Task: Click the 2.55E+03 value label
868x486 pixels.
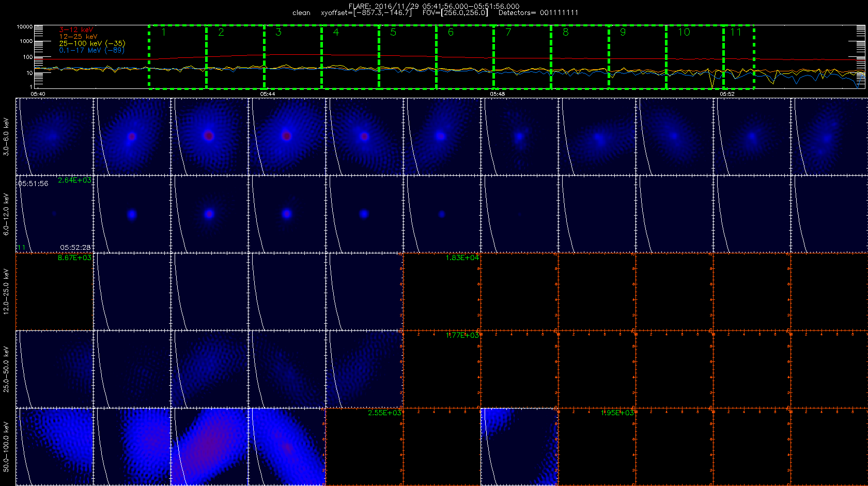Action: point(384,413)
